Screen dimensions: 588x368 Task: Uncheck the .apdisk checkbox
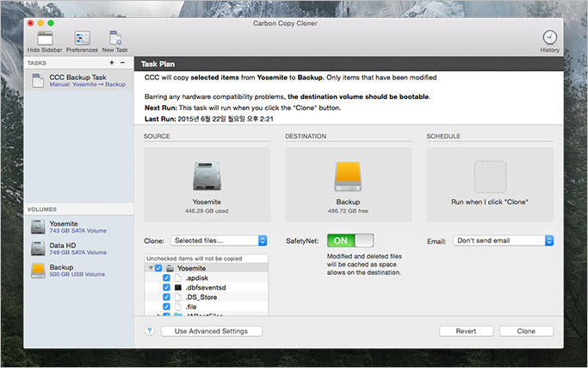(x=166, y=278)
